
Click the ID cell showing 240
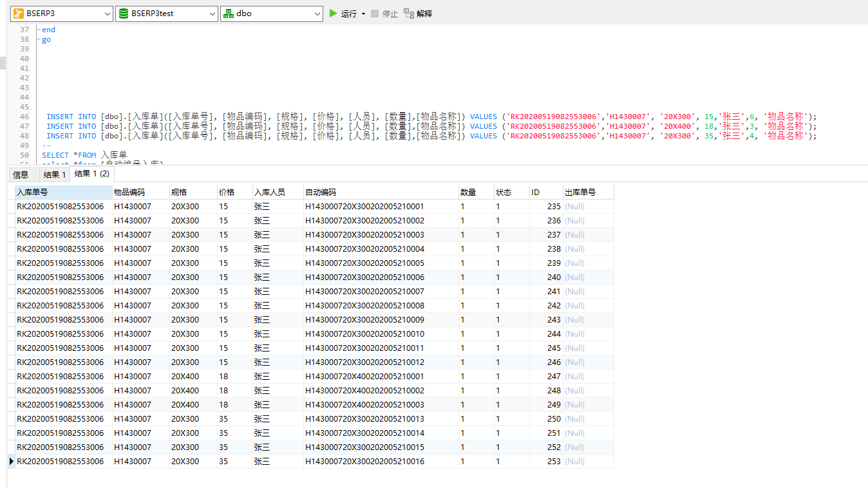click(546, 277)
